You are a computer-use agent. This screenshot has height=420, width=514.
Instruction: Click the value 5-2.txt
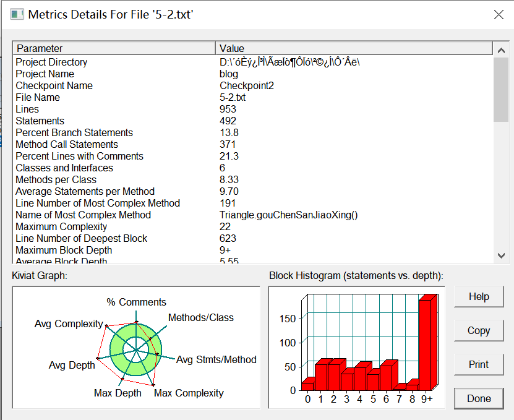click(x=233, y=97)
